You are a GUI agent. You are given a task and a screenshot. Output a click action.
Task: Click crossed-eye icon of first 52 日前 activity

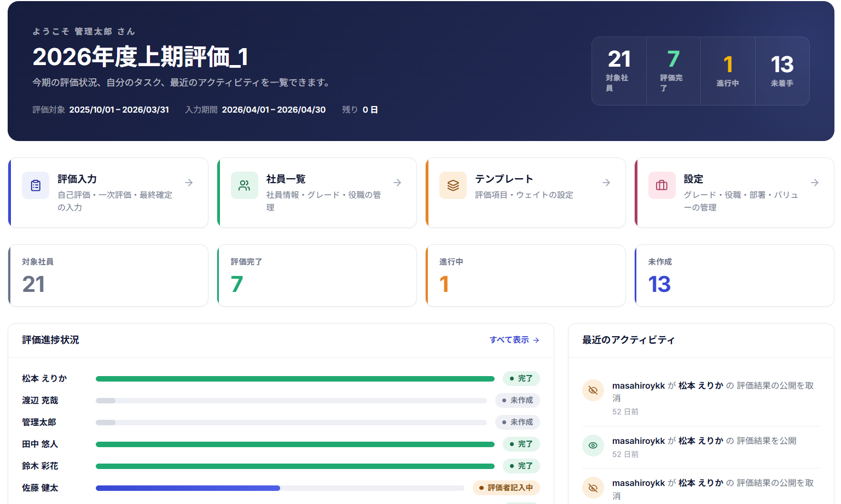(593, 390)
